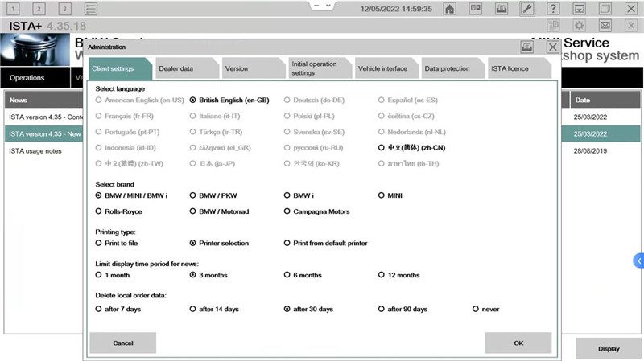Select 'ISTA version 4.35 - New' news row
This screenshot has width=644, height=361.
coord(44,133)
